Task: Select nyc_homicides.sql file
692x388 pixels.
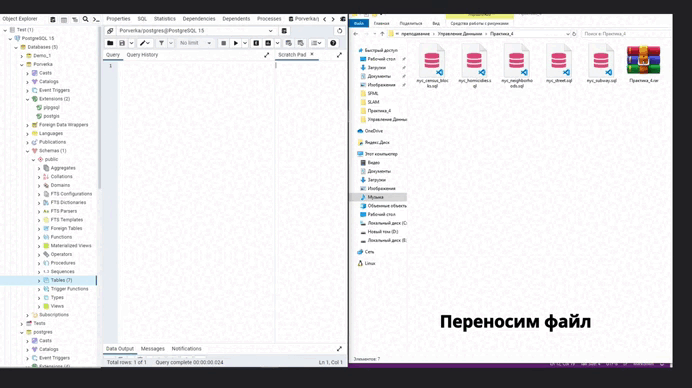Action: pyautogui.click(x=474, y=66)
